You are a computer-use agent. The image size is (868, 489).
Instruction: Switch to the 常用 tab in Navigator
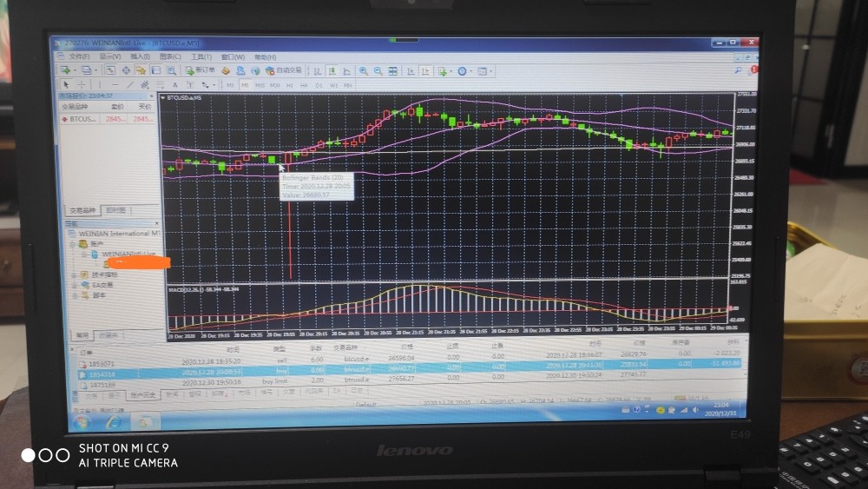(x=82, y=335)
